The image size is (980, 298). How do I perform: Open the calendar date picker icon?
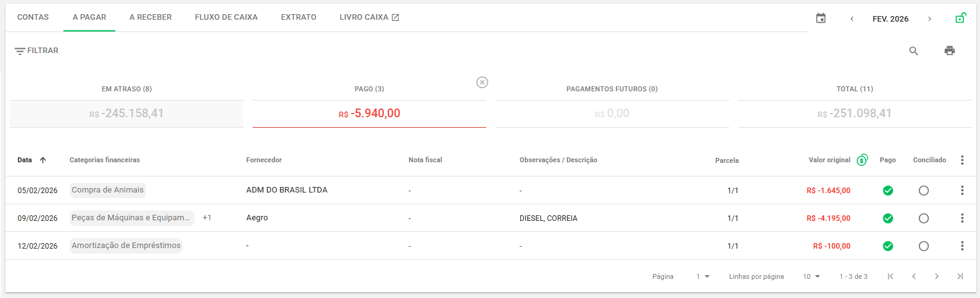click(820, 19)
